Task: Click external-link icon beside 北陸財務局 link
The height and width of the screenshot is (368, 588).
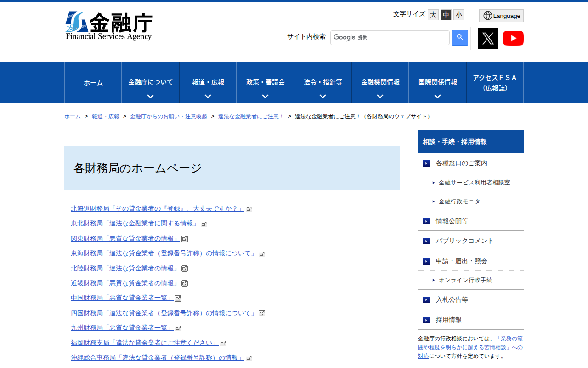Action: 185,269
